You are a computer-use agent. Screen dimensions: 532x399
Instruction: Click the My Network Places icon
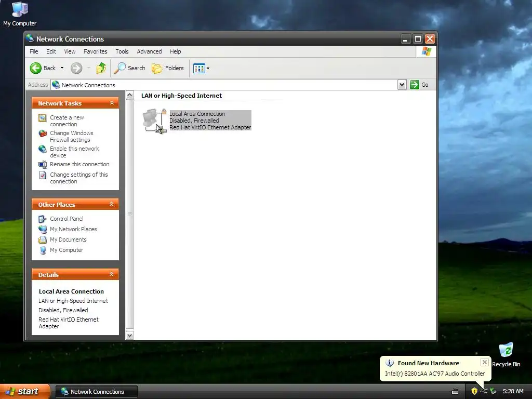tap(43, 229)
